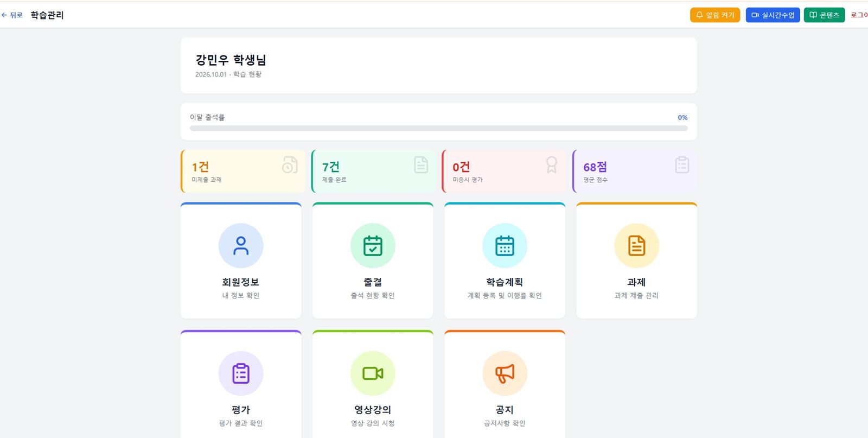Click the megaphone icon in 공지 card
The width and height of the screenshot is (868, 438).
click(505, 373)
